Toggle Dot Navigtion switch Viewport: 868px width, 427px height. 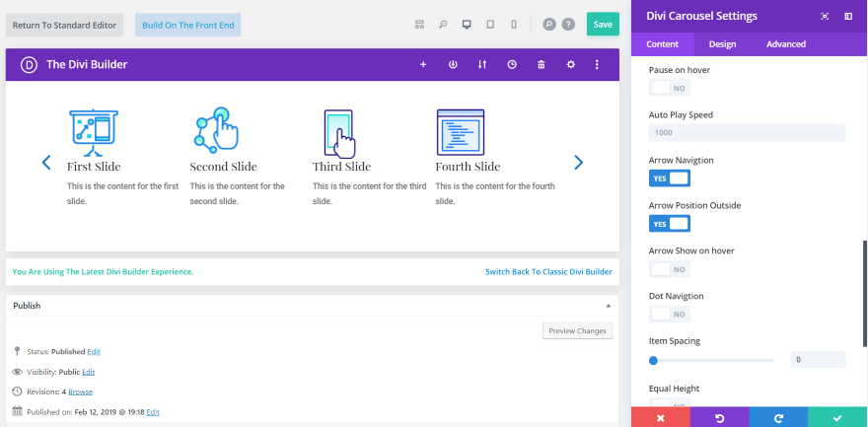tap(670, 315)
